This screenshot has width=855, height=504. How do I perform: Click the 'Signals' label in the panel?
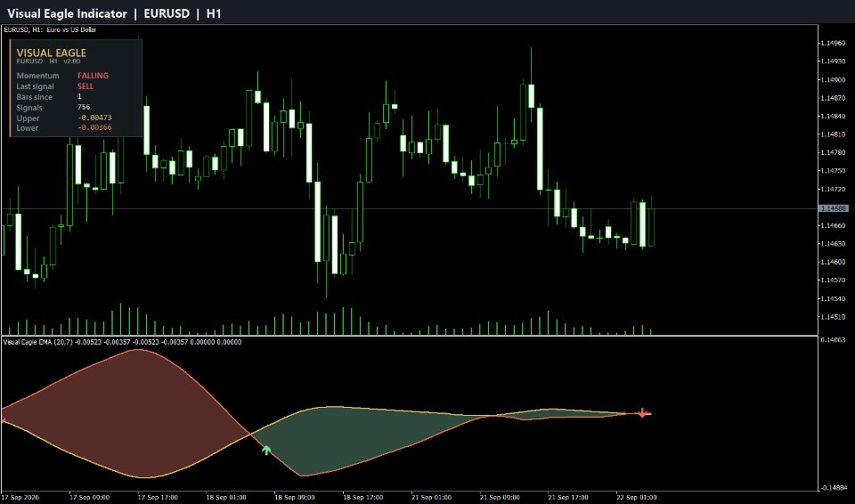28,108
